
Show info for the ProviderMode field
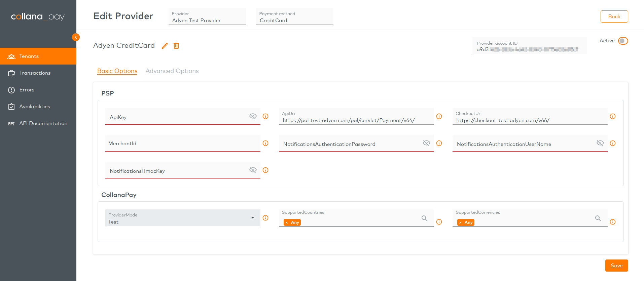[265, 218]
